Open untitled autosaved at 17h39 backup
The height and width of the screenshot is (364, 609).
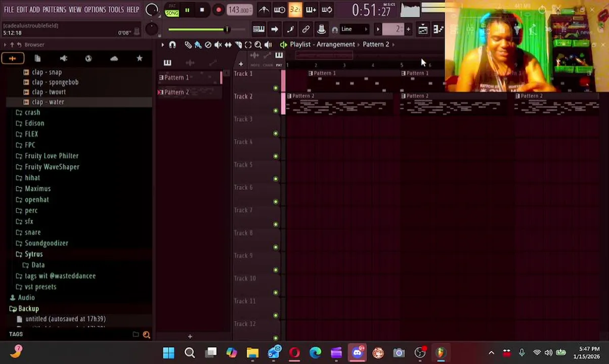coord(65,319)
